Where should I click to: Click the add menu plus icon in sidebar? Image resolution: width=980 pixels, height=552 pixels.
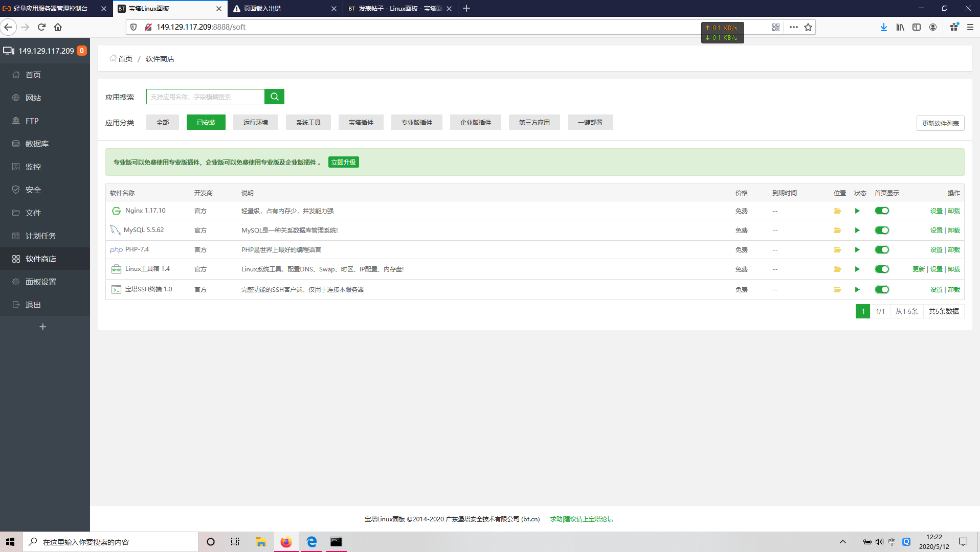pos(43,327)
